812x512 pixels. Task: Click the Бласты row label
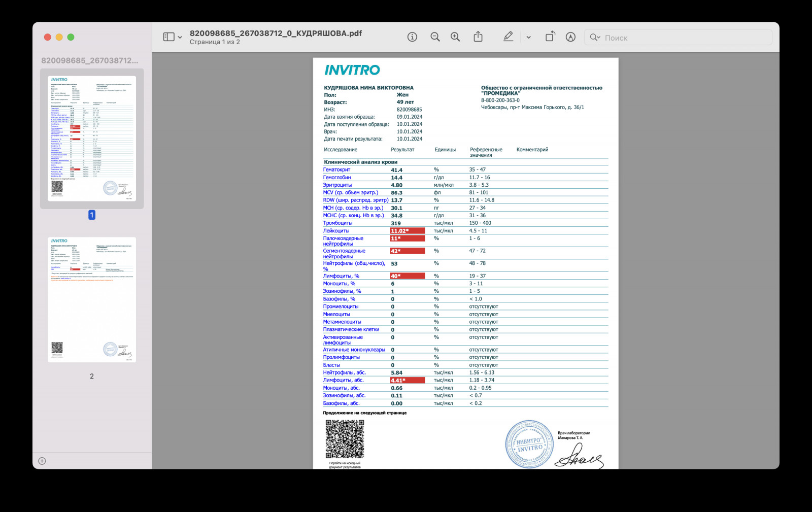point(331,365)
